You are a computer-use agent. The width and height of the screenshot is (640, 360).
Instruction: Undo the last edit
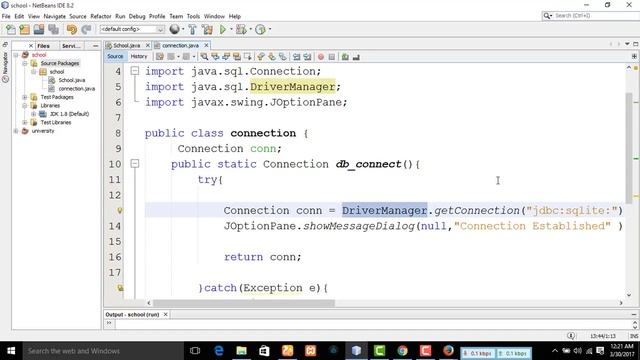click(72, 29)
